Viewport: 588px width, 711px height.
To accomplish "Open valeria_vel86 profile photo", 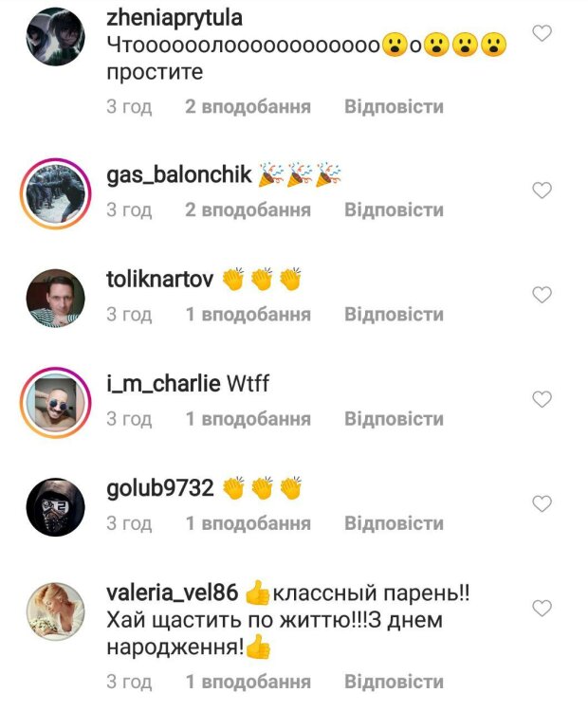I will pos(55,611).
